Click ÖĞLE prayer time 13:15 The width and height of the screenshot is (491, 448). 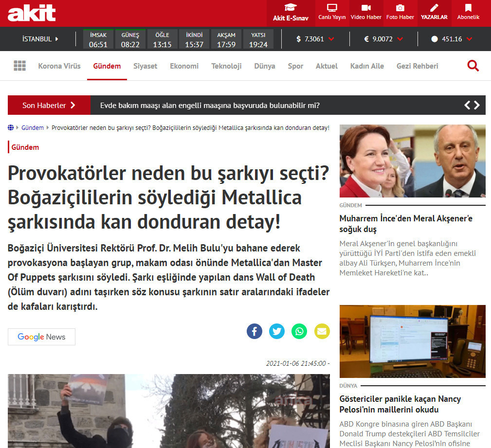(162, 39)
